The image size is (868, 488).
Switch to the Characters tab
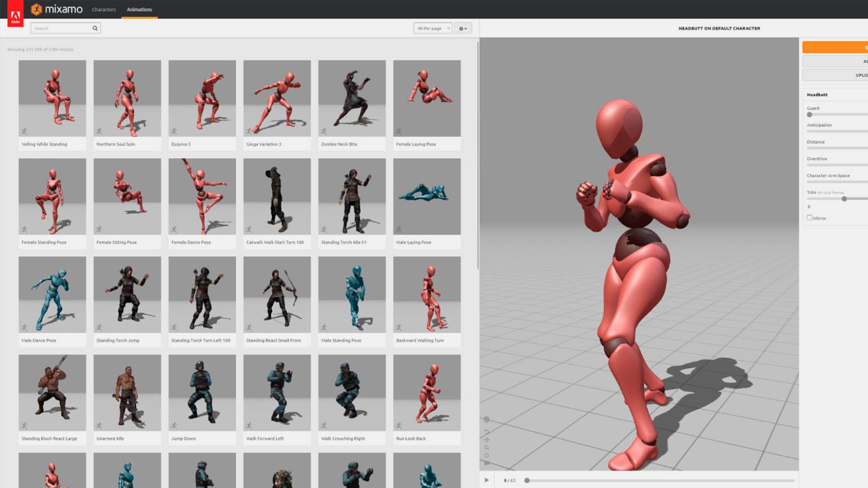[x=104, y=10]
